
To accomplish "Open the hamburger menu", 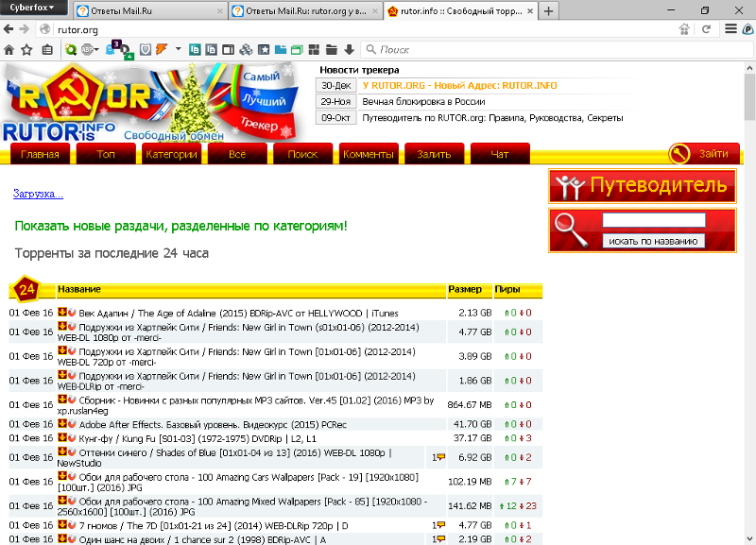I will pyautogui.click(x=730, y=29).
